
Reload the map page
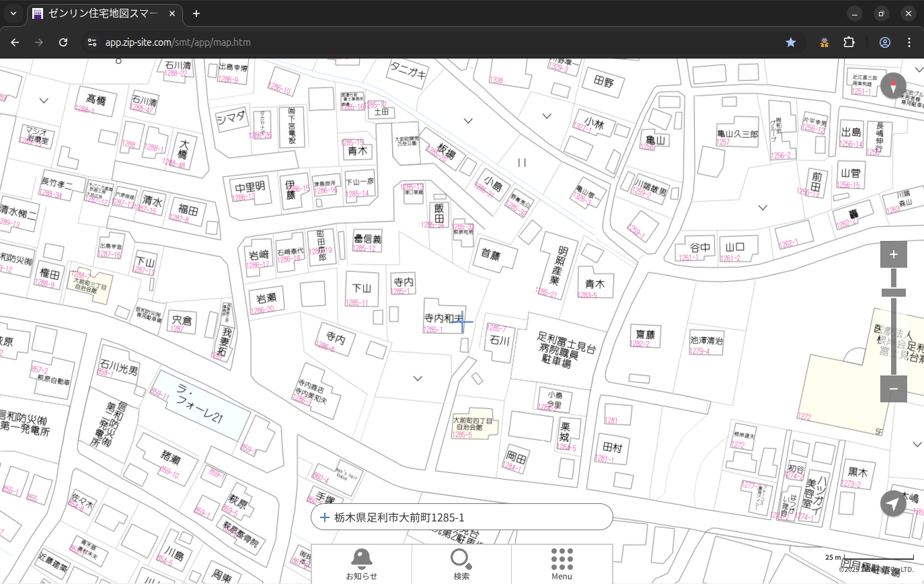[x=63, y=42]
